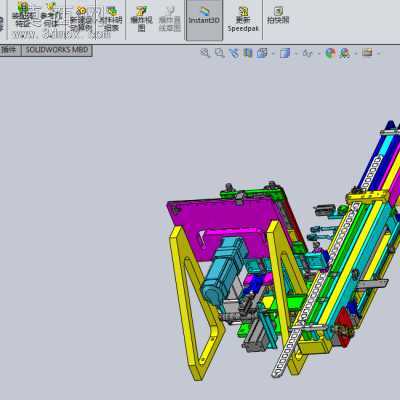
Task: Click Zoom to Area magnifier icon
Action: tap(219, 53)
